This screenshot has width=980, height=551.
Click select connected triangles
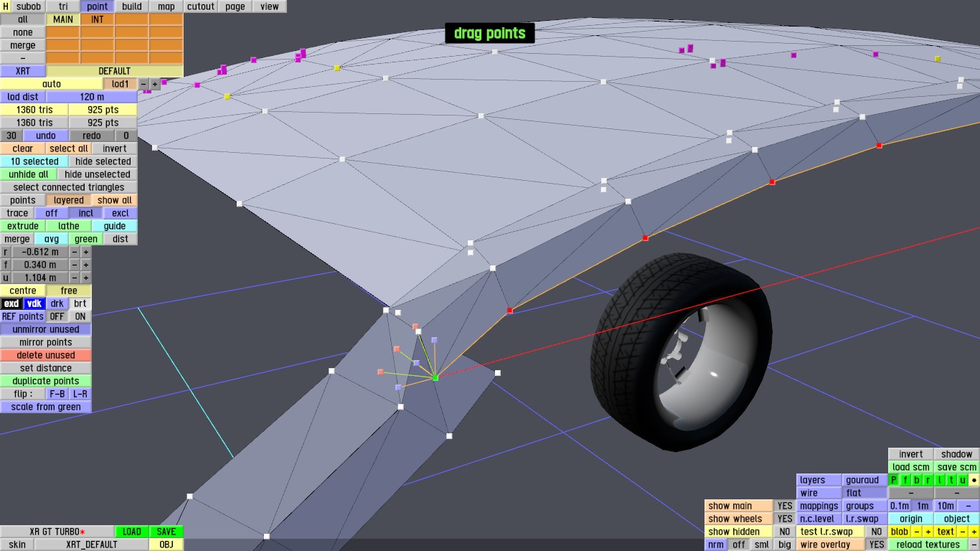click(x=69, y=187)
